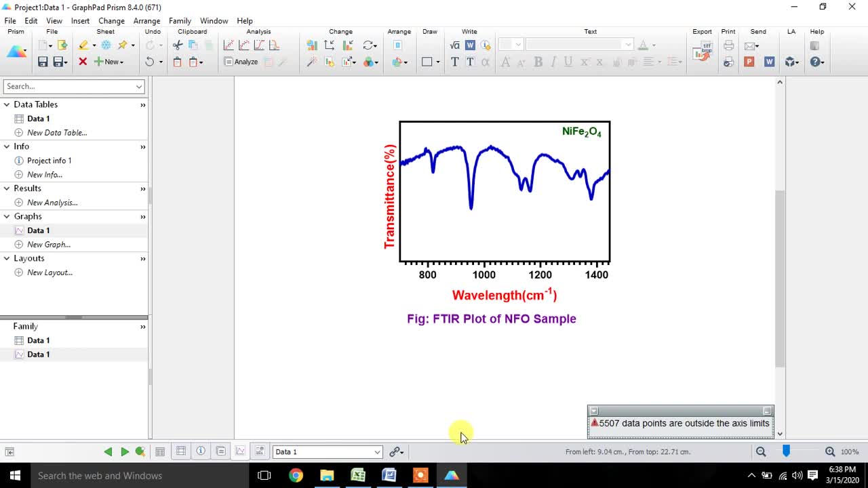Click the Graph sheet icon in bottom bar
Image resolution: width=868 pixels, height=488 pixels.
[x=240, y=451]
